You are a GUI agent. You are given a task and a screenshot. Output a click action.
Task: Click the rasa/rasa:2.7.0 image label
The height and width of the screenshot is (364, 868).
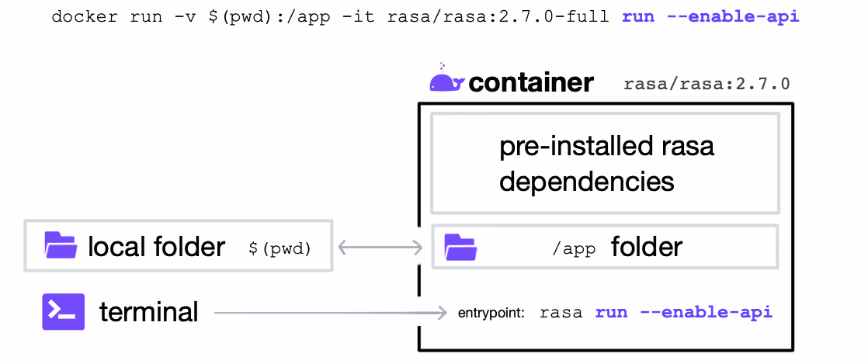tap(707, 85)
